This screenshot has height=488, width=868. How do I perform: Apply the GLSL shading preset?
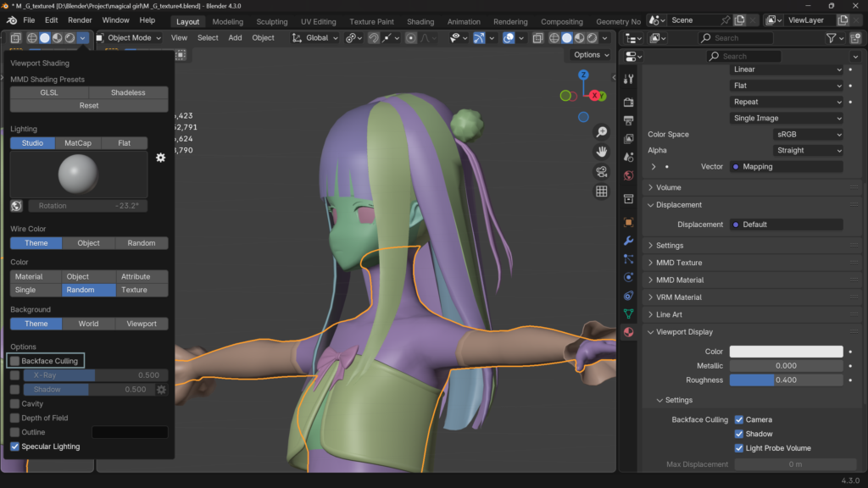click(49, 92)
